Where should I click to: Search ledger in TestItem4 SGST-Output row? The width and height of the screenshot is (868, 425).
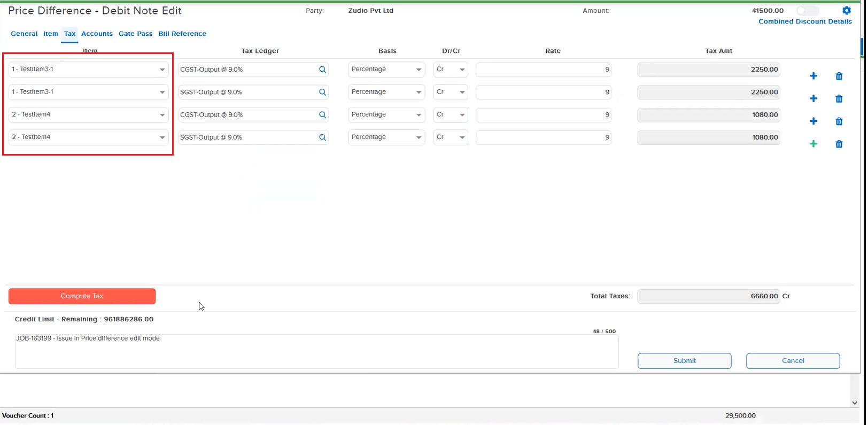click(x=322, y=137)
